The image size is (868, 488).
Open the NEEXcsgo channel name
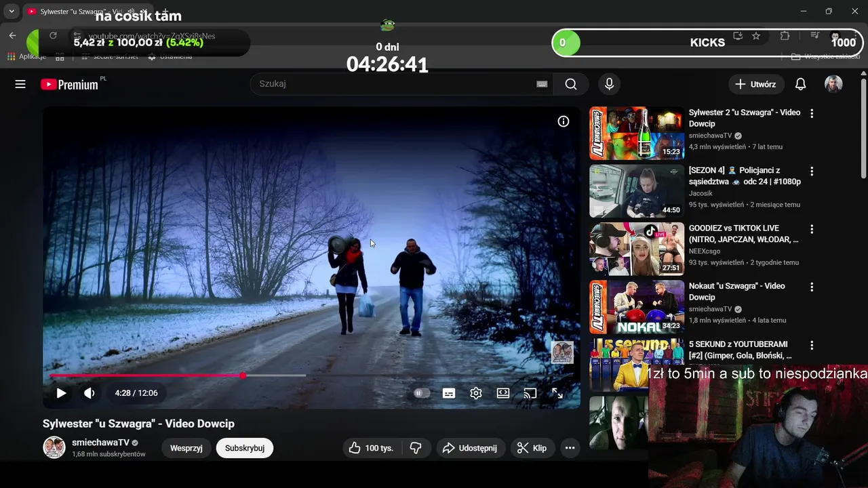[x=705, y=251]
